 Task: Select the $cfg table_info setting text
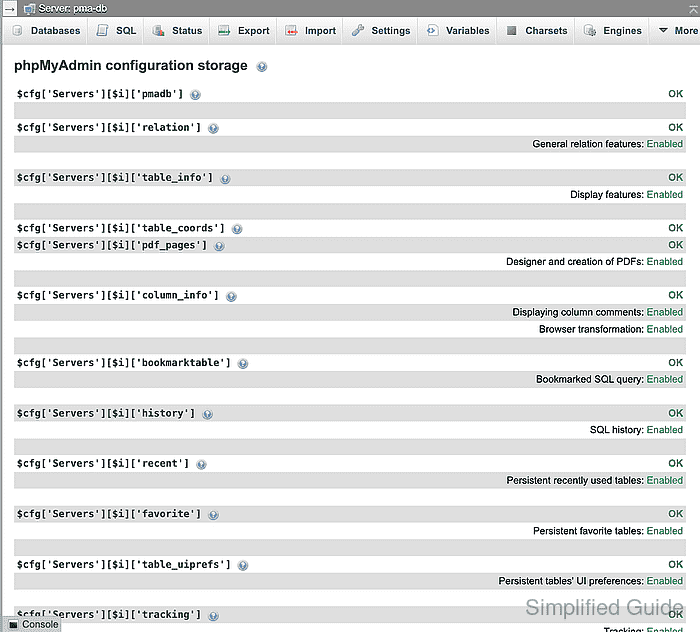(115, 178)
